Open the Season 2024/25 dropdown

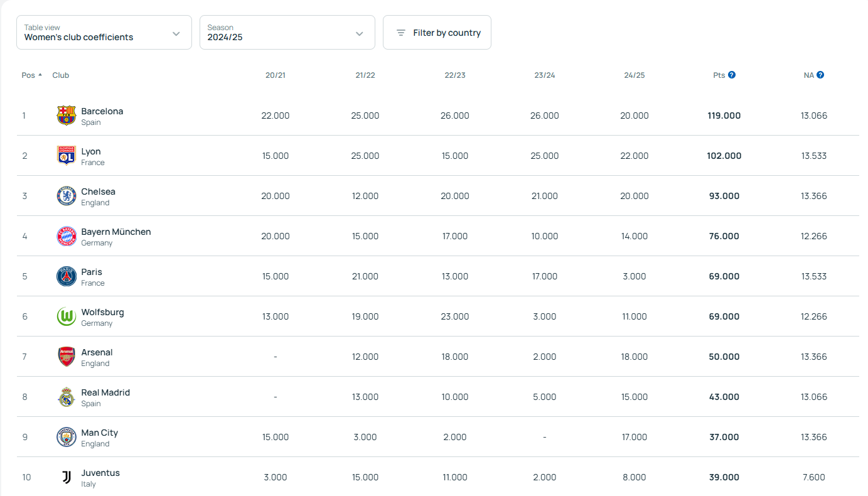click(x=287, y=33)
